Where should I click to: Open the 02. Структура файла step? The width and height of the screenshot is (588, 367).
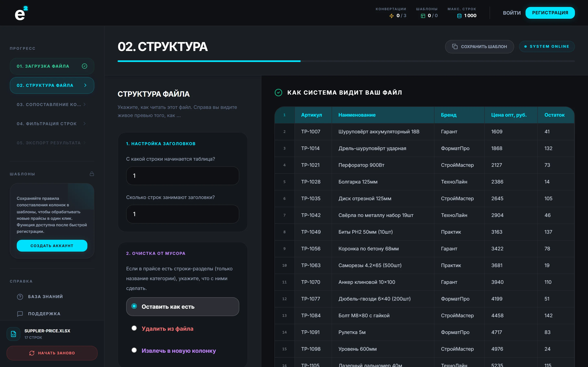[52, 85]
